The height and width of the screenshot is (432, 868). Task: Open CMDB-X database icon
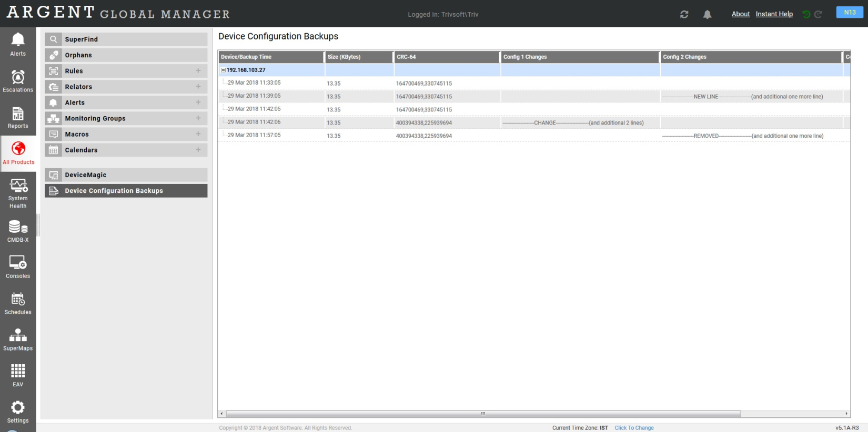tap(18, 231)
